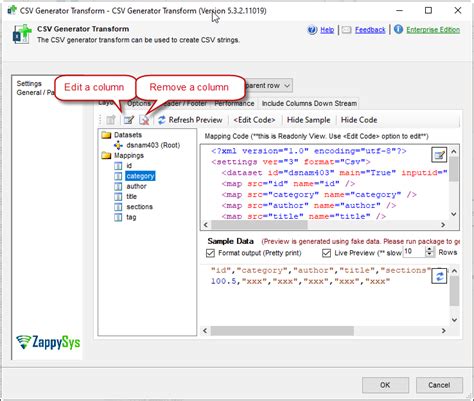Toggle the Live Preview checkbox
Viewport: 474px width, 401px height.
[326, 253]
